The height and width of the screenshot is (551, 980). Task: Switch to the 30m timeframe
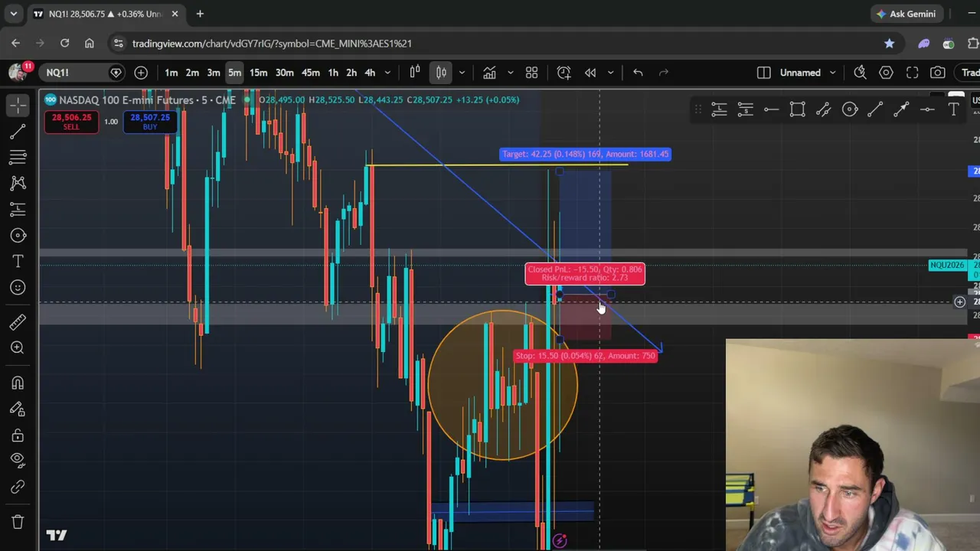284,73
